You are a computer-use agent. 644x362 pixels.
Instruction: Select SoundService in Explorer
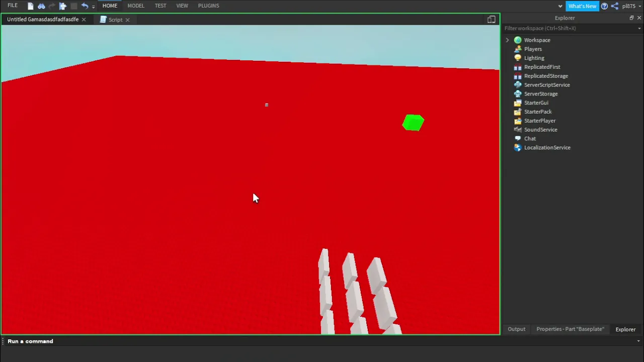[x=540, y=130]
